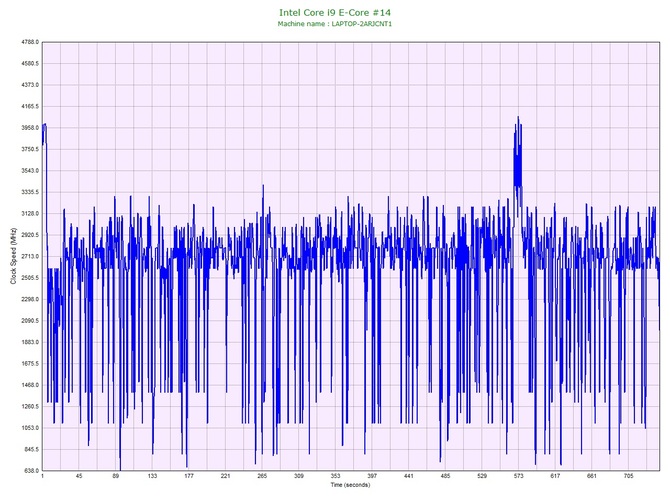670x502 pixels.
Task: Click the 221 time axis tick label
Action: point(225,476)
